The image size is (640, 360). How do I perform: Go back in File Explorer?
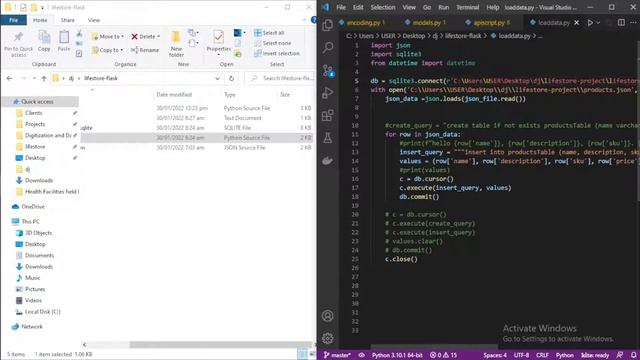tap(9, 78)
